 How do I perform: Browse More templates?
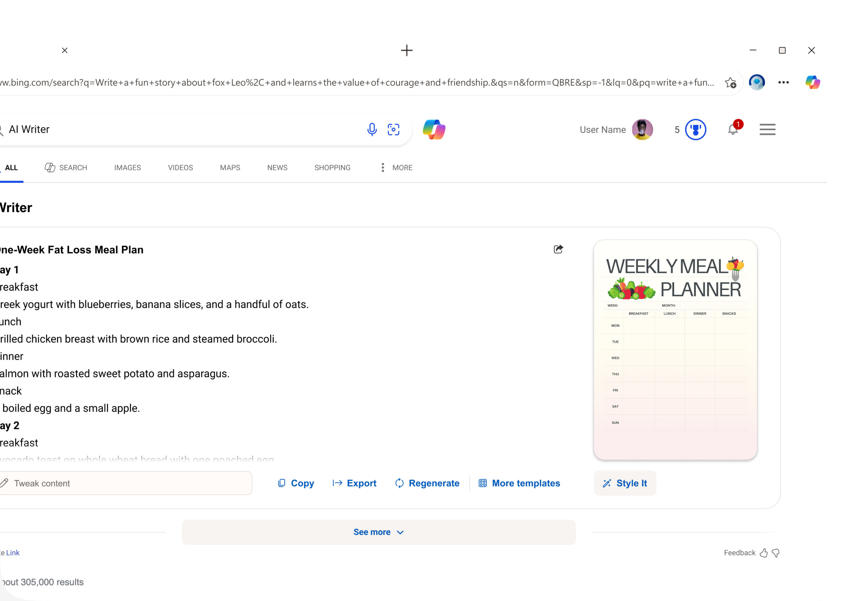tap(519, 483)
